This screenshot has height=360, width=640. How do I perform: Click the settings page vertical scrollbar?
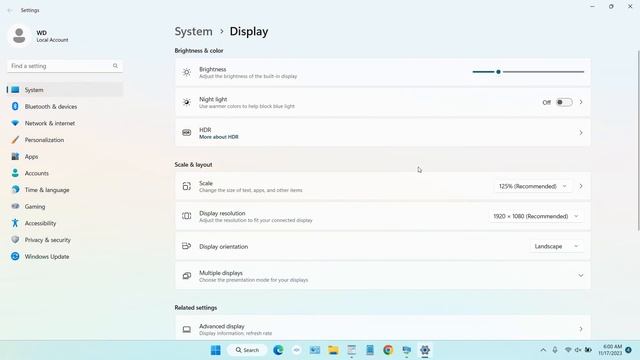tap(638, 141)
